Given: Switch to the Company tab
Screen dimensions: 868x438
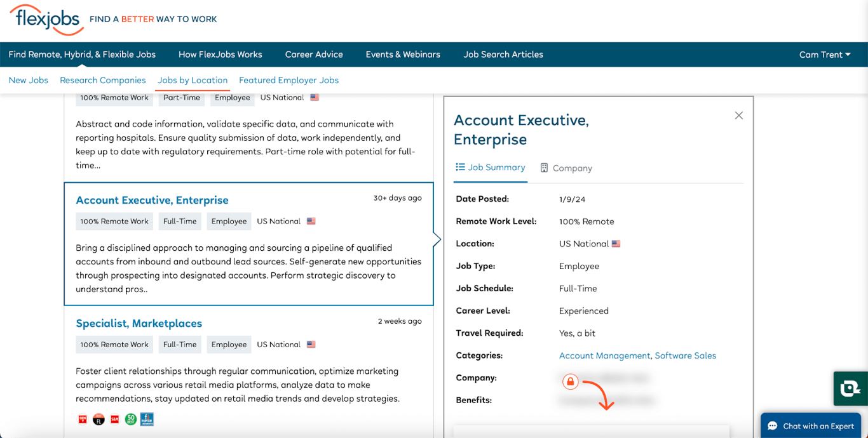Looking at the screenshot, I should pyautogui.click(x=566, y=168).
